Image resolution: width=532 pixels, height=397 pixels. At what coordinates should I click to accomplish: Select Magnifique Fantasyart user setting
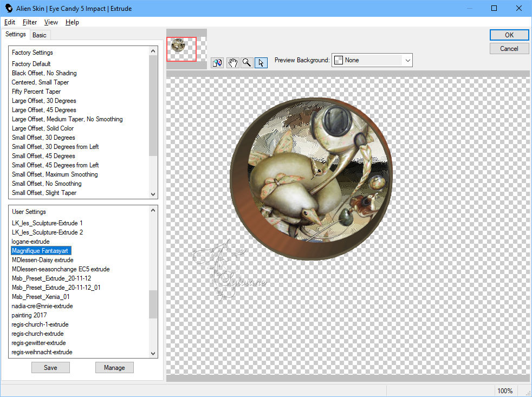tap(41, 250)
